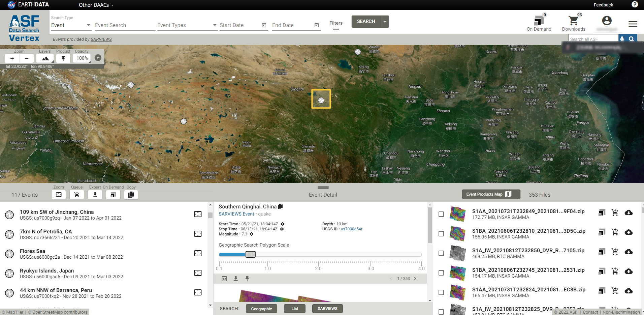Open the Search Type Event dropdown
This screenshot has width=644, height=315.
(x=71, y=25)
